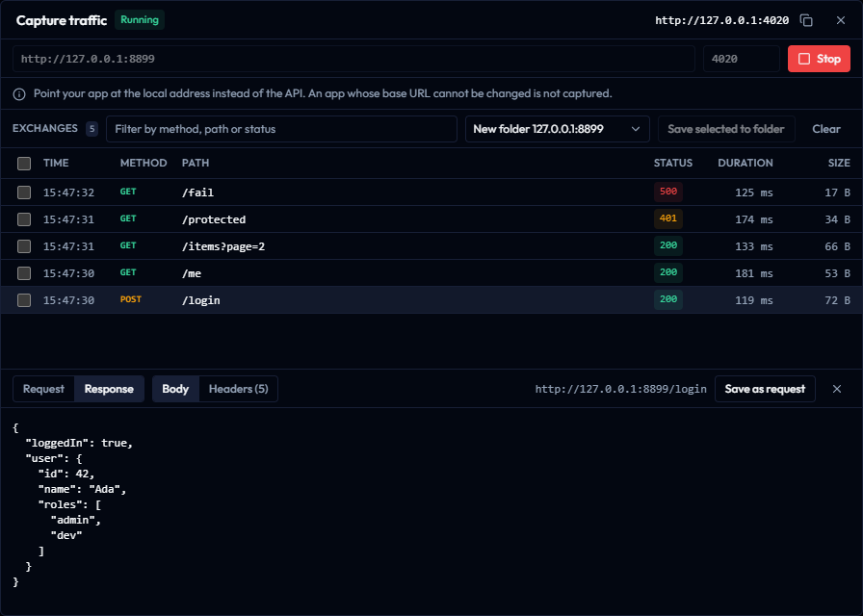This screenshot has width=863, height=616.
Task: Focus the filter by method field
Action: coord(281,129)
